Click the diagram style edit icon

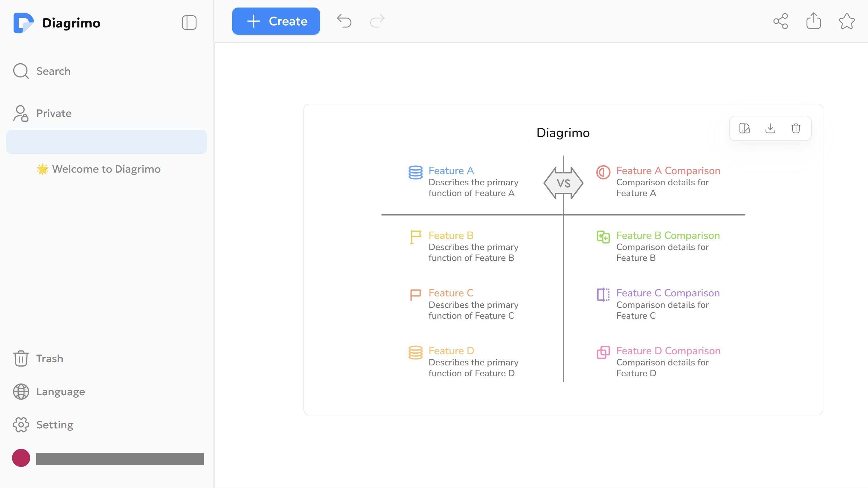pos(744,128)
